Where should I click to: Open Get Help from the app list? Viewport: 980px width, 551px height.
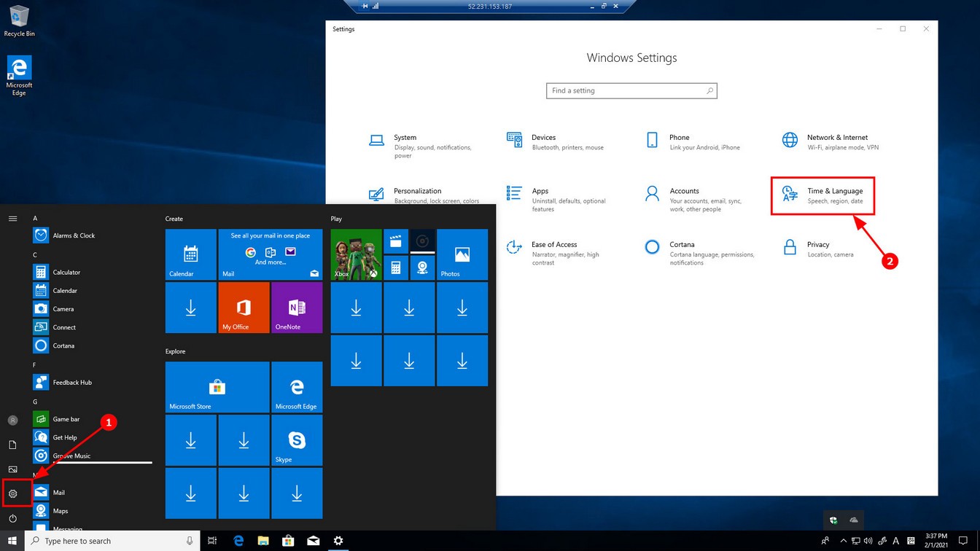[x=92, y=437]
